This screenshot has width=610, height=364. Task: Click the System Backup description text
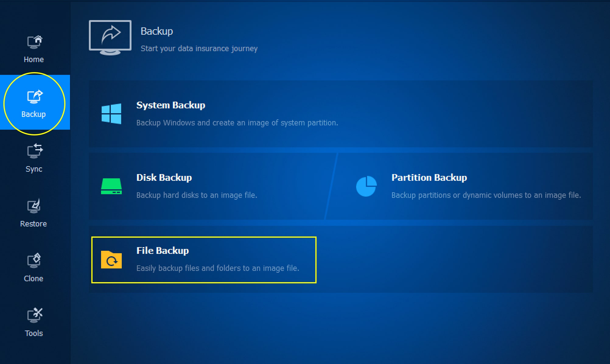(237, 123)
